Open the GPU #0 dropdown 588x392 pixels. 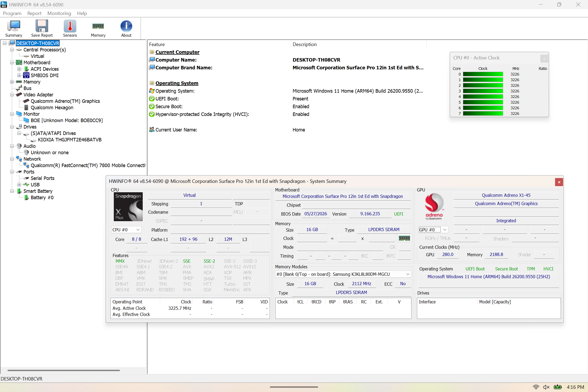(x=433, y=230)
